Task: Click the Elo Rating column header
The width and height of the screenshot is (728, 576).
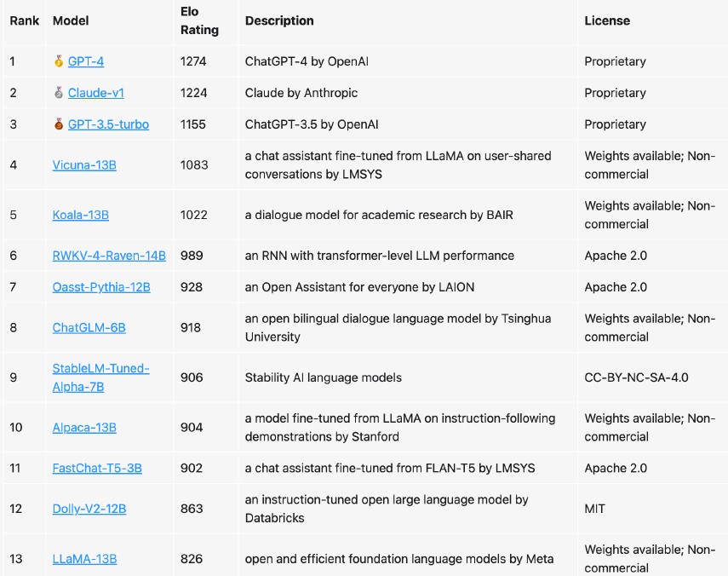Action: (x=199, y=21)
